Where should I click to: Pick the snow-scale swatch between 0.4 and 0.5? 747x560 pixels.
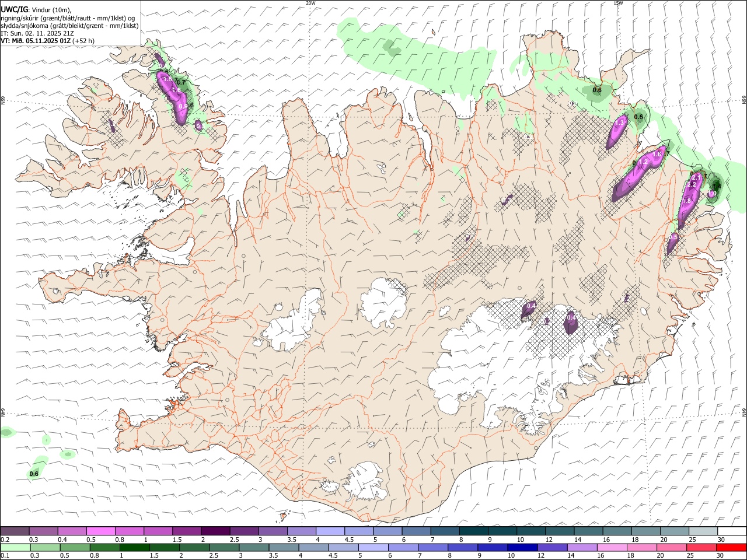(x=72, y=531)
